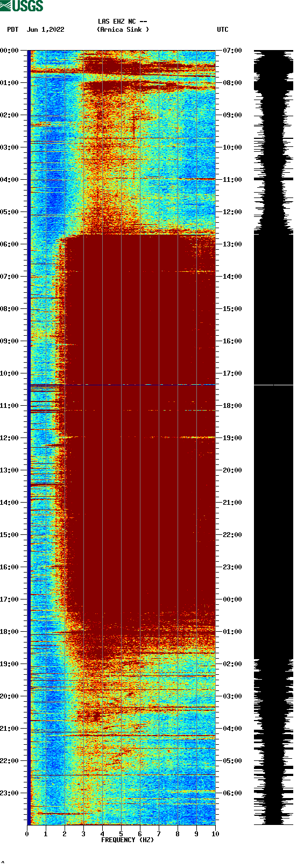Click 23:00 on the PDT time axis

tap(9, 793)
